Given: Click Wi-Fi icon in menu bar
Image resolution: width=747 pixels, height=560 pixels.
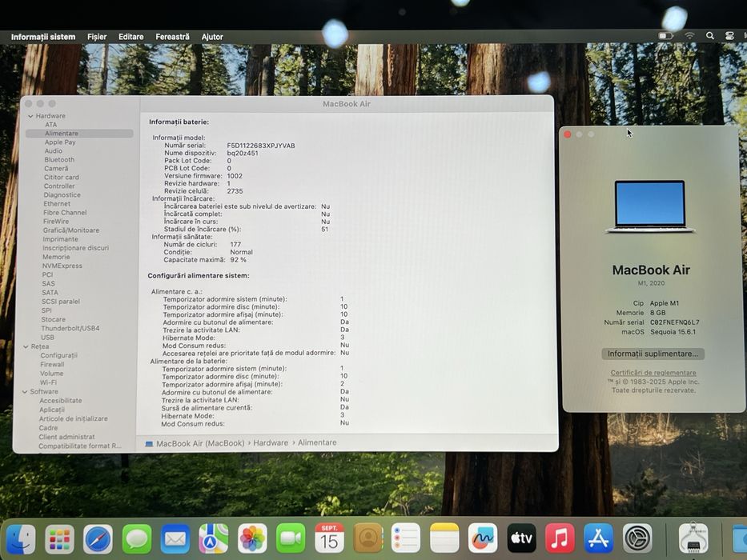Looking at the screenshot, I should click(689, 36).
